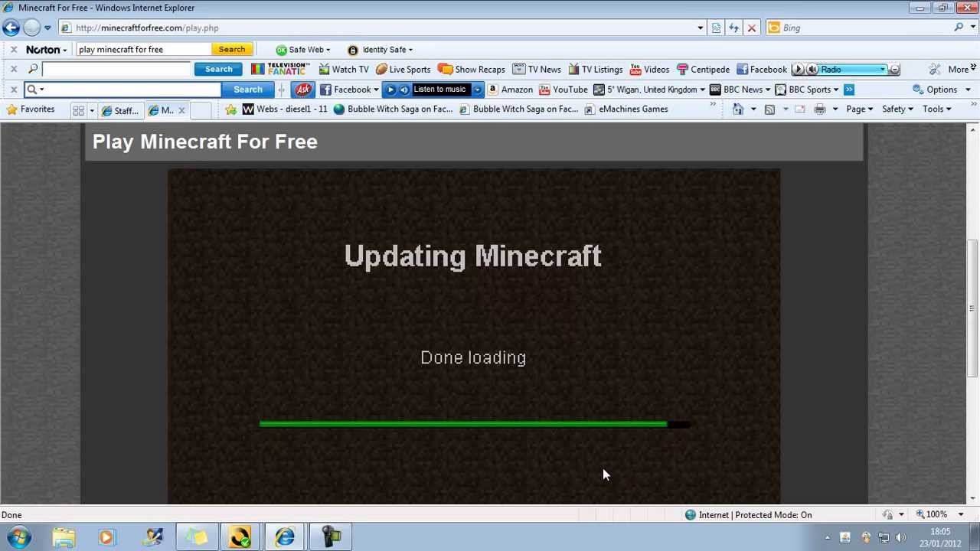
Task: Open the Tools menu
Action: [x=936, y=109]
